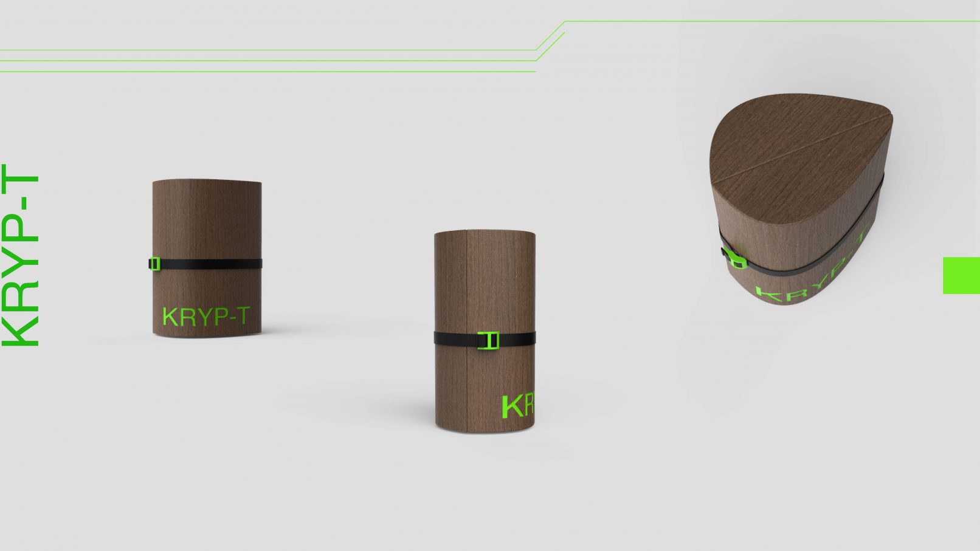980x551 pixels.
Task: Click the letter K in the left container logo
Action: point(170,317)
